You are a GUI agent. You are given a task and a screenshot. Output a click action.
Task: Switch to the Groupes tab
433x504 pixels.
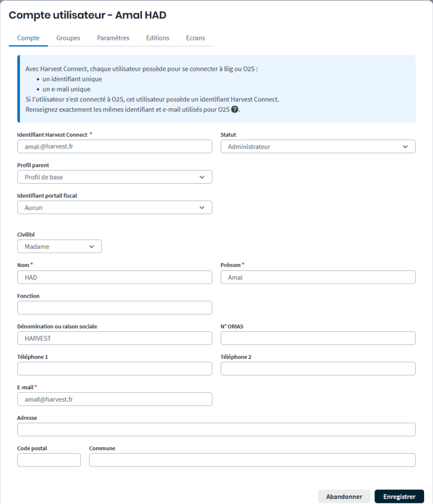point(68,38)
